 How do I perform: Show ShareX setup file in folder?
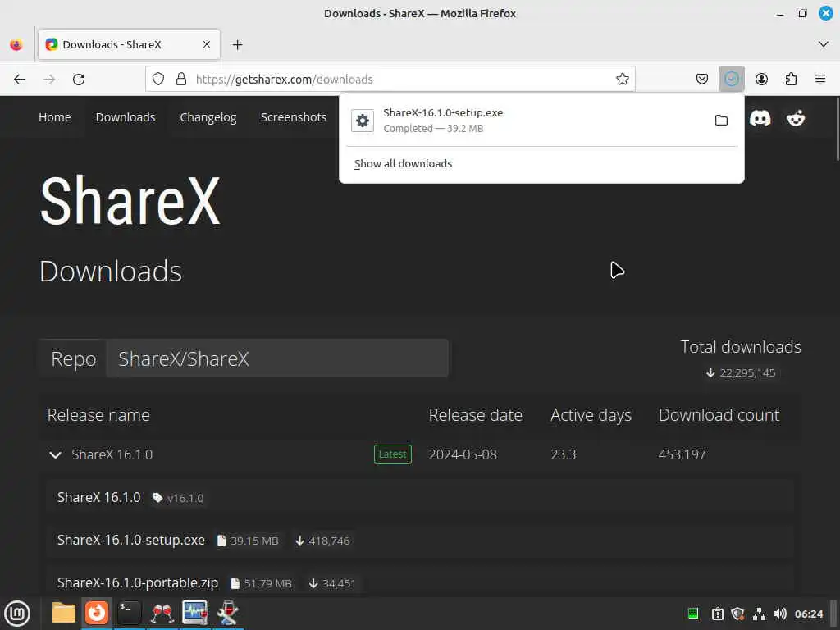[721, 120]
